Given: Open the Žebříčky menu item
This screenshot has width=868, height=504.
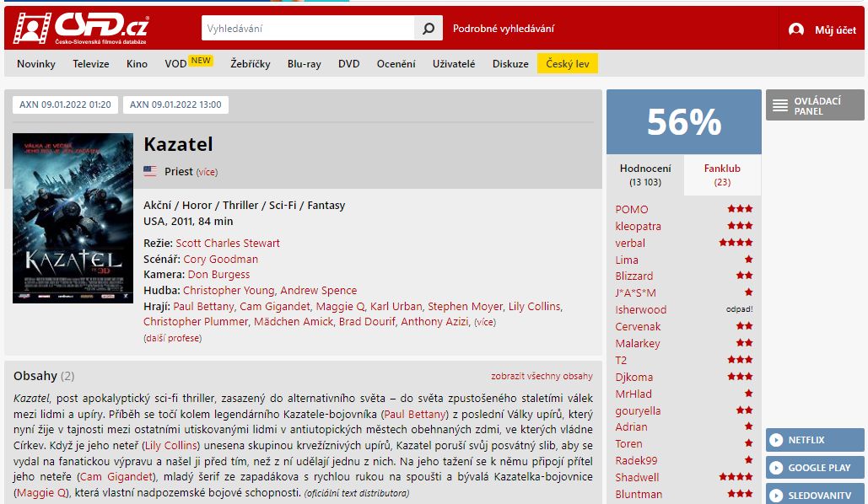Looking at the screenshot, I should click(x=251, y=63).
